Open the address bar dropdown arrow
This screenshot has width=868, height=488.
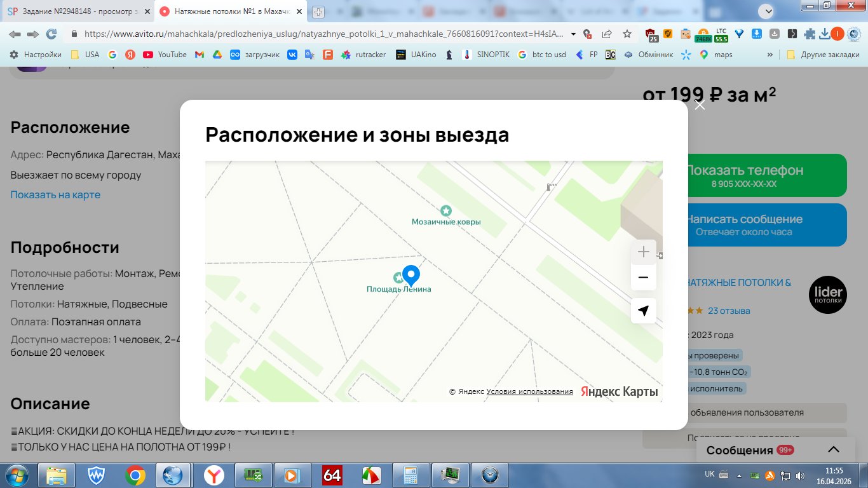tap(574, 34)
